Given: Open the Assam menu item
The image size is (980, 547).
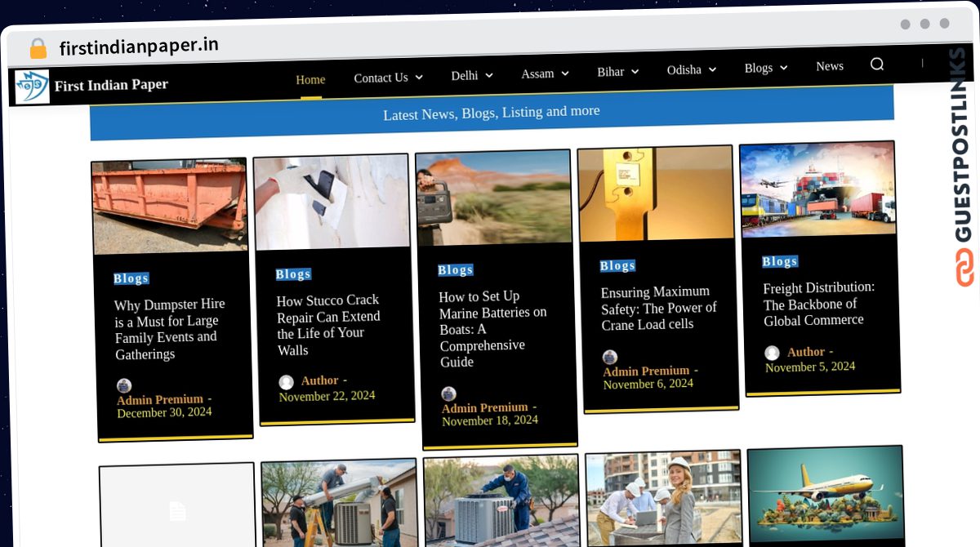Looking at the screenshot, I should (x=537, y=73).
